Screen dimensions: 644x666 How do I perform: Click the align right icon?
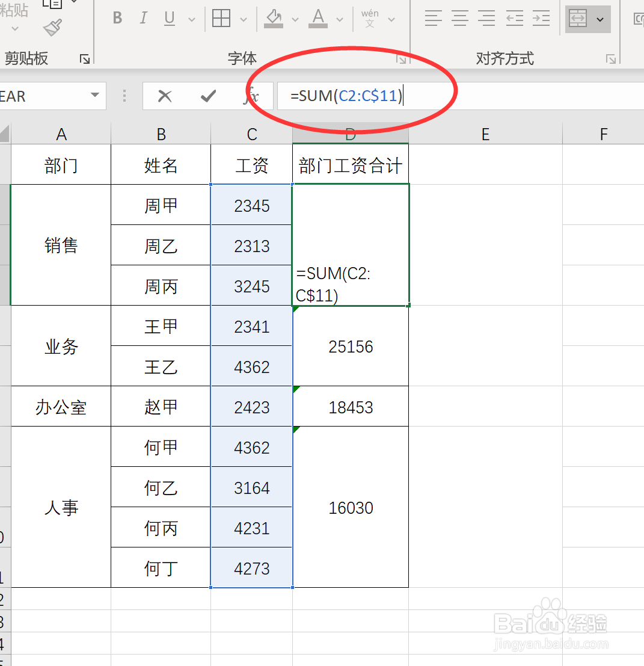(x=486, y=19)
